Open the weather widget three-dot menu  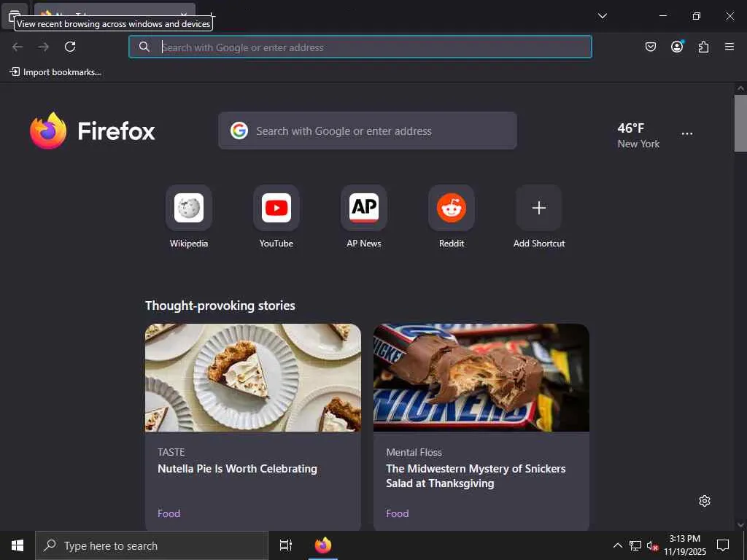[687, 134]
